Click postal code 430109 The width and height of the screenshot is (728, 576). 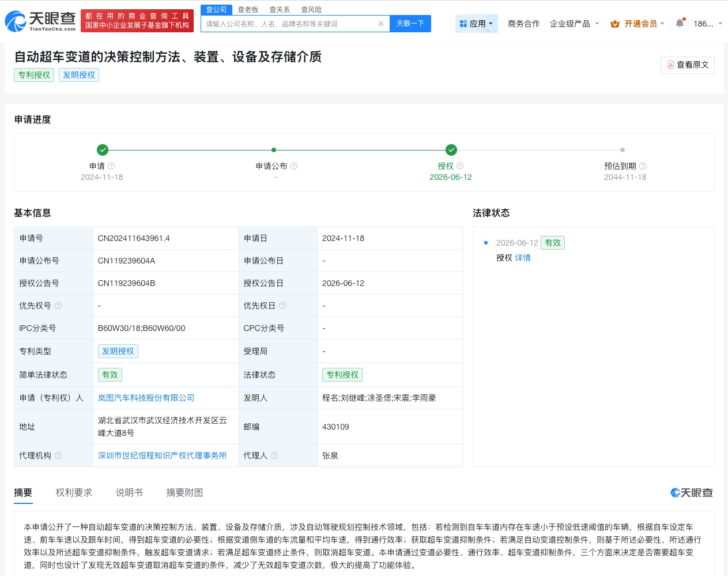[x=335, y=427]
